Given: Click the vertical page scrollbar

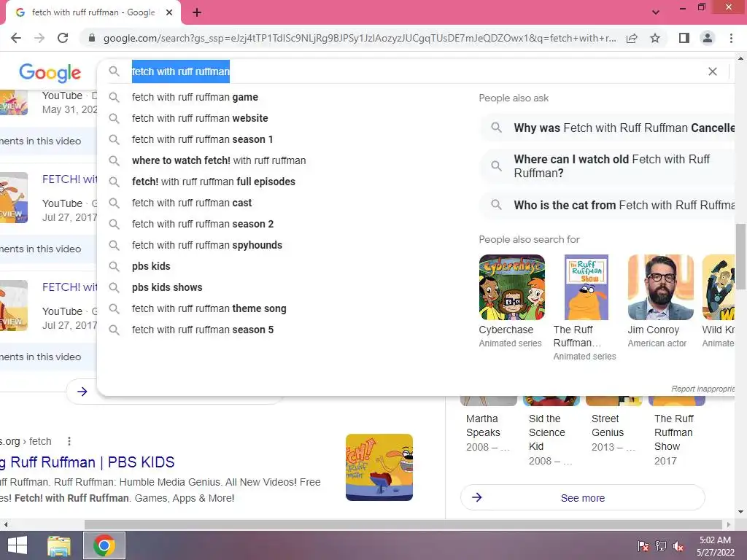Looking at the screenshot, I should 740,257.
